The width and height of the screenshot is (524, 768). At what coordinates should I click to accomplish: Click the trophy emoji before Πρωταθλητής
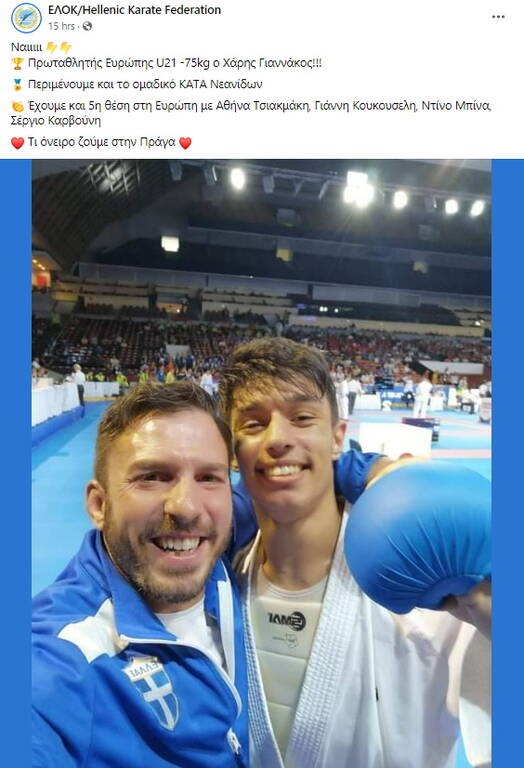tap(17, 63)
